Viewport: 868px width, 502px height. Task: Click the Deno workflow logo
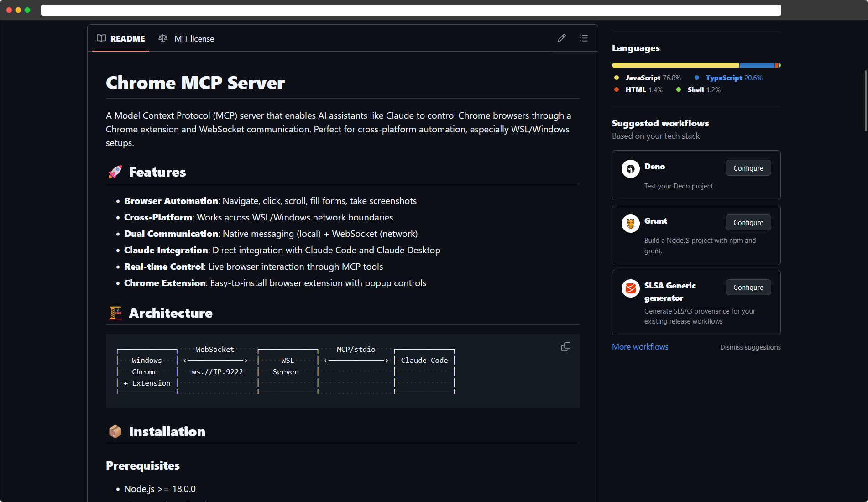(x=630, y=169)
